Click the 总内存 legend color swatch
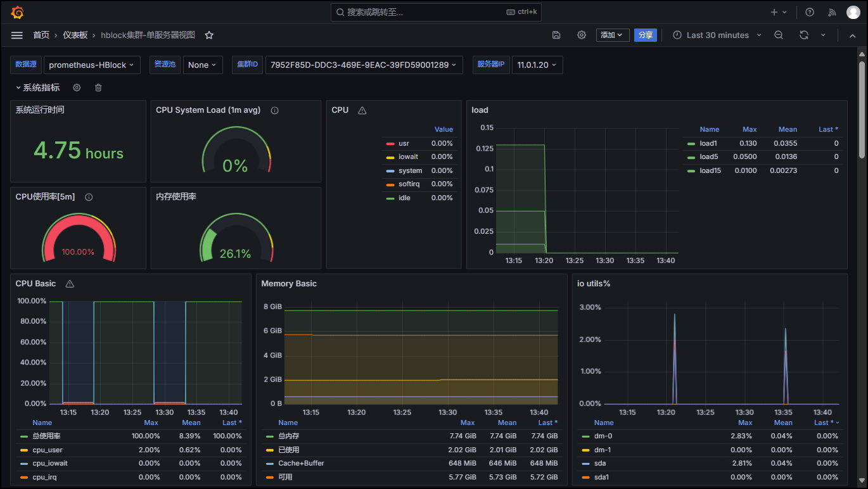The height and width of the screenshot is (489, 868). 269,436
